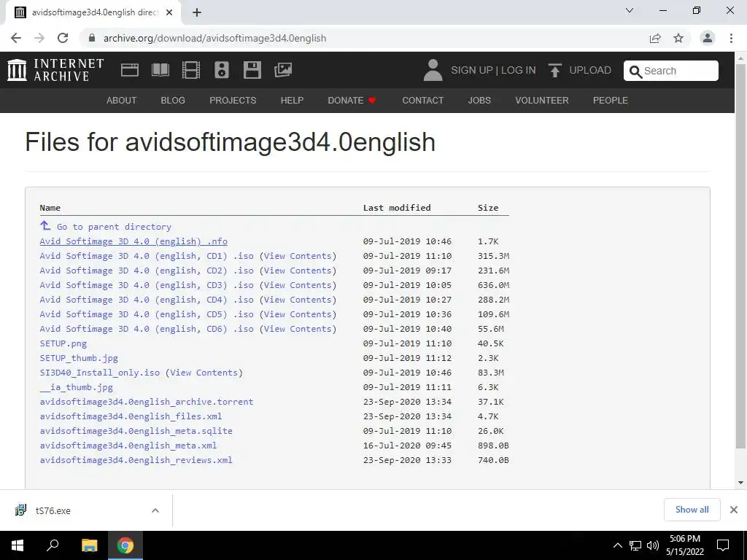Open the DONATE menu item
This screenshot has width=747, height=560.
pyautogui.click(x=352, y=101)
